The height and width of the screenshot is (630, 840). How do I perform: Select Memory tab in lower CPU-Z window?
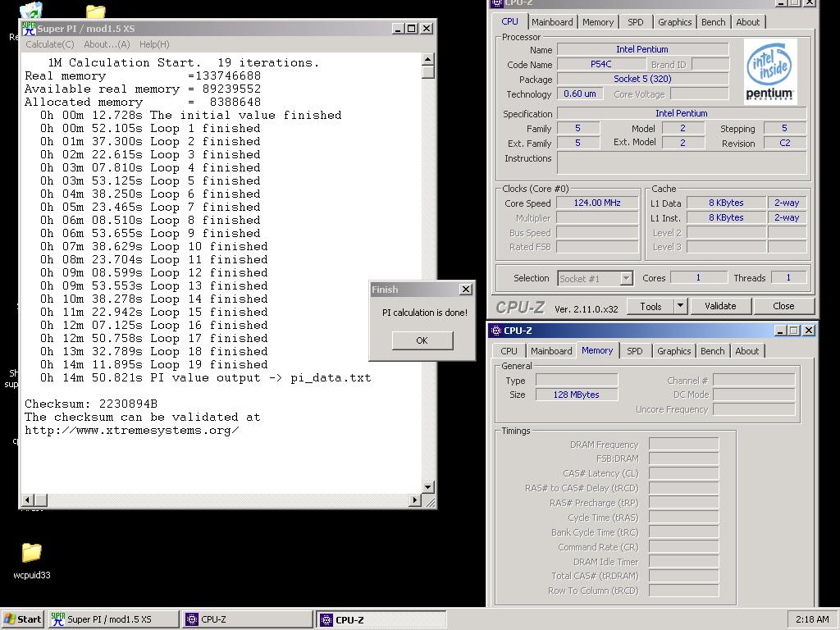597,350
